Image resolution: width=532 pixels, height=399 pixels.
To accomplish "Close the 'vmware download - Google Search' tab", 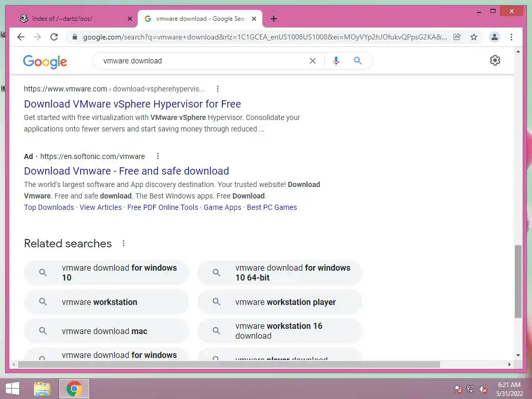I will coord(254,19).
